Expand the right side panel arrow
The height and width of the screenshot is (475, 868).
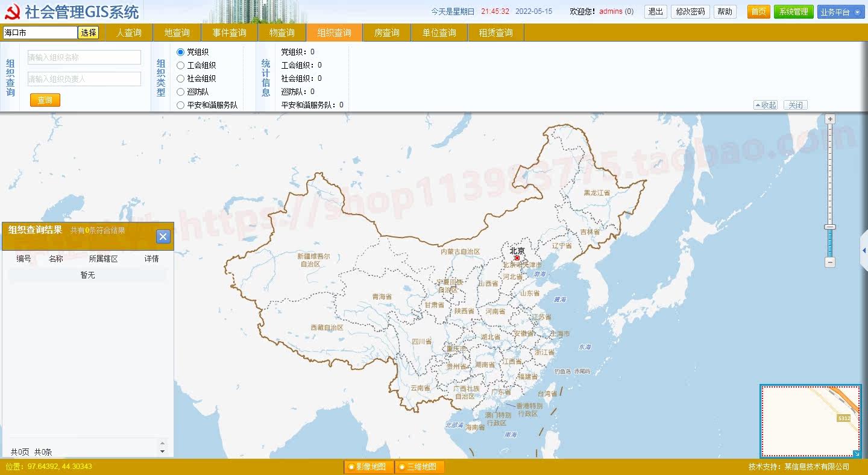click(864, 250)
